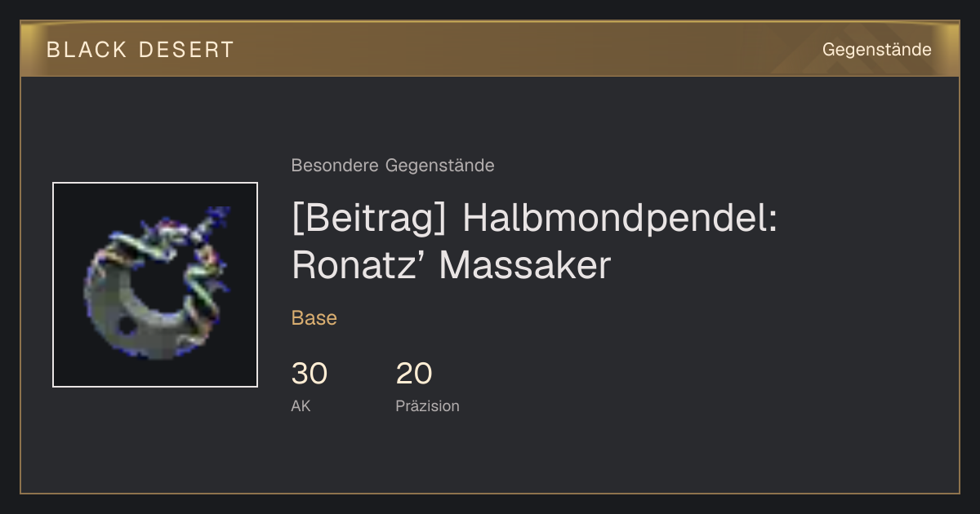This screenshot has width=980, height=514.
Task: Select the Base enhancement level label
Action: point(314,318)
